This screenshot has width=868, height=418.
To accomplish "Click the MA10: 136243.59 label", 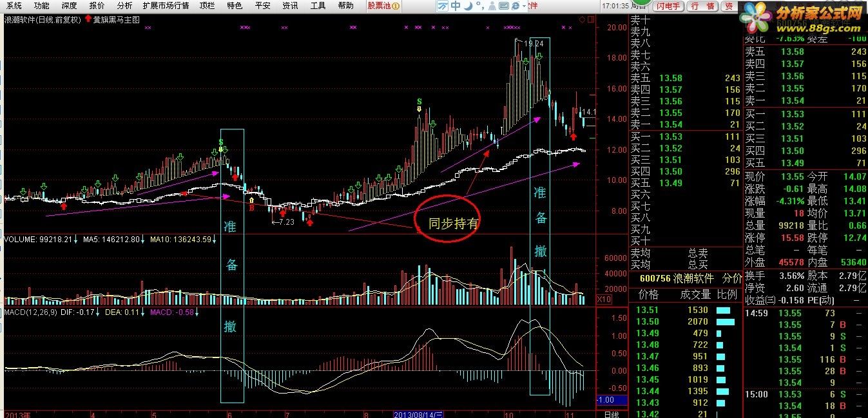I will (180, 240).
